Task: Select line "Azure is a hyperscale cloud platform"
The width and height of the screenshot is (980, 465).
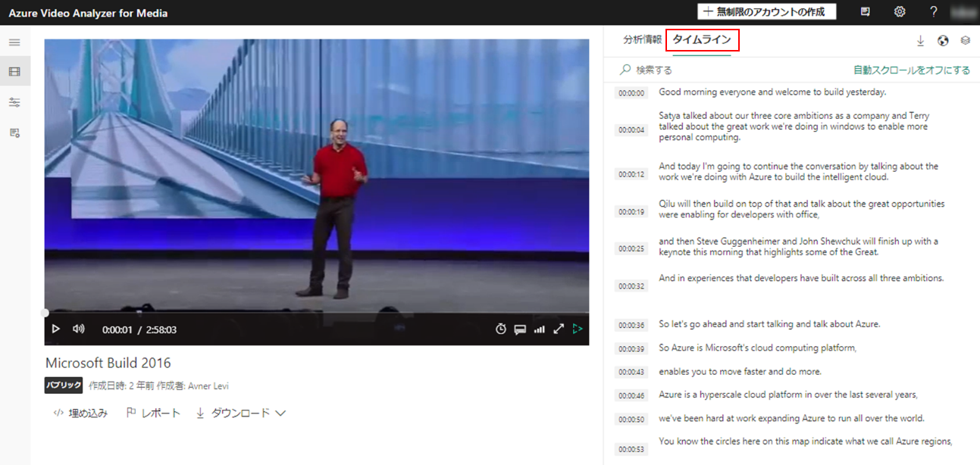Action: (x=789, y=395)
